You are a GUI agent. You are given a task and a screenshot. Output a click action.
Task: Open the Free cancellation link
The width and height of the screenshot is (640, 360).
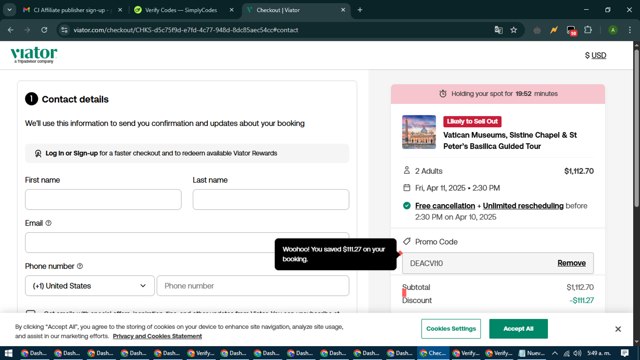(445, 206)
